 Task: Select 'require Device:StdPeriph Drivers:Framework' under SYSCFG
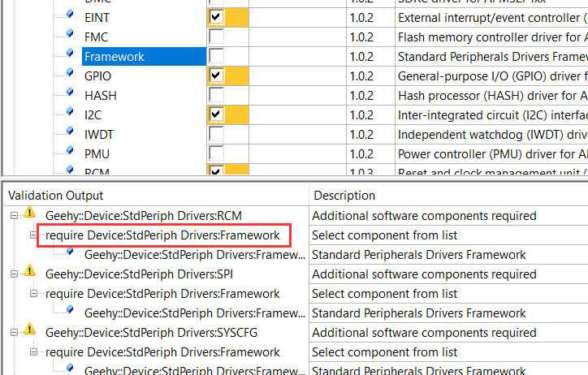162,352
